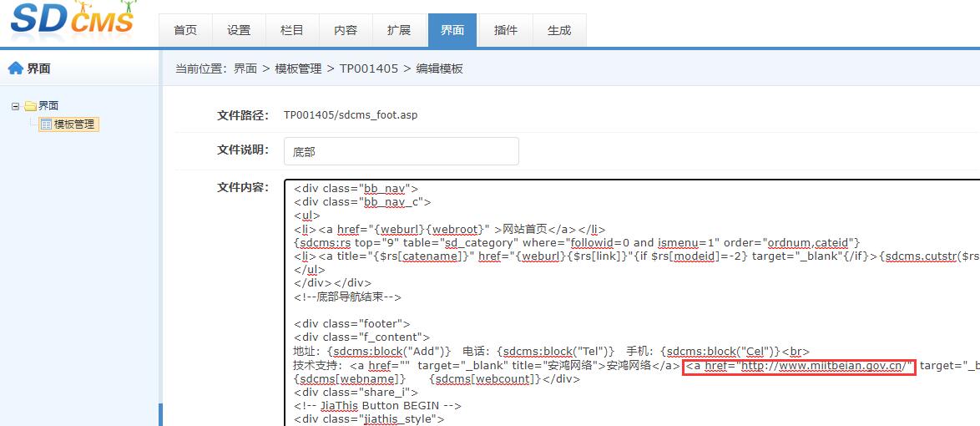
Task: Click the highlighted miitbeian.gov.cn URL text
Action: [x=826, y=366]
